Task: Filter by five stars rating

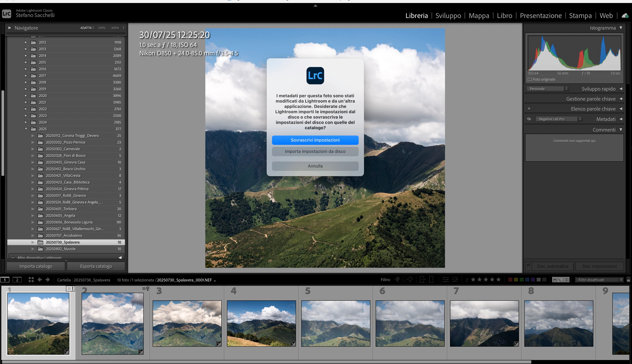Action: 498,280
